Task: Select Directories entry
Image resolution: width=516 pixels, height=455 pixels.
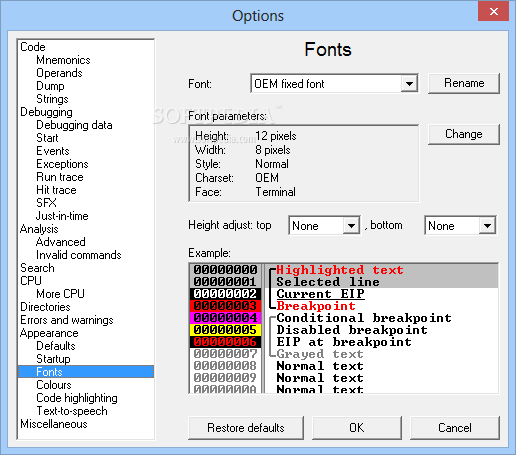Action: [x=45, y=307]
